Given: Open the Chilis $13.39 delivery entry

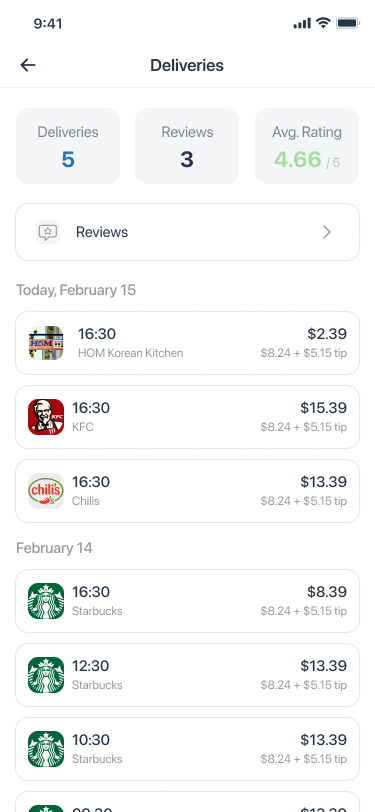Looking at the screenshot, I should [x=188, y=491].
